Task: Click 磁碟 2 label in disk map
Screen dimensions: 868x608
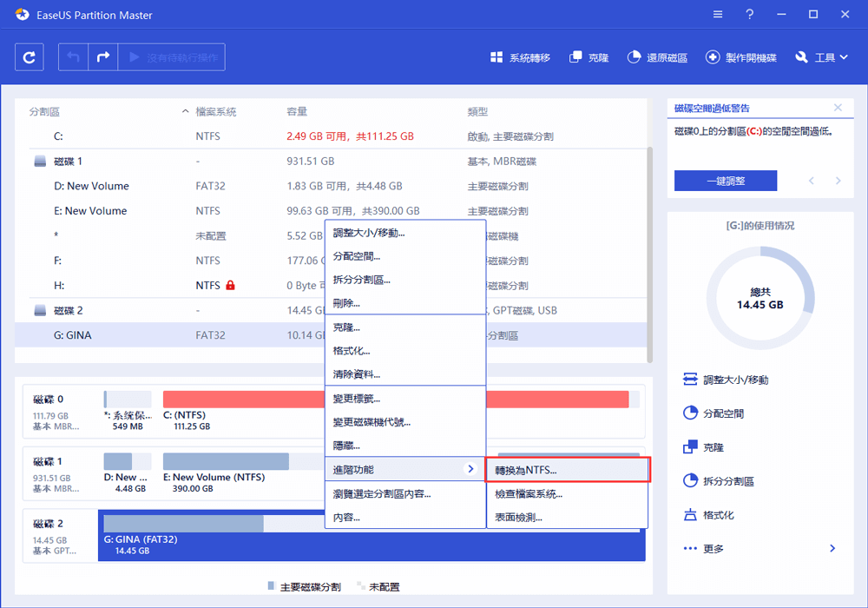Action: click(48, 523)
